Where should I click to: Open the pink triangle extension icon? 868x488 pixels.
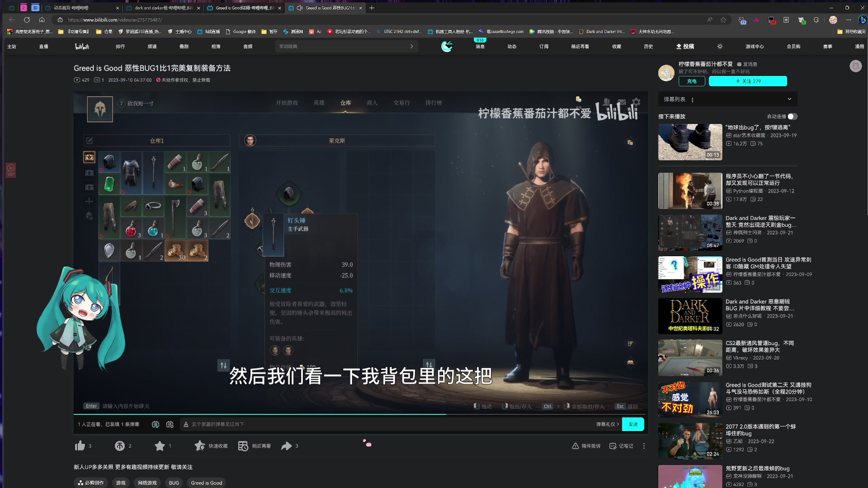pos(756,20)
